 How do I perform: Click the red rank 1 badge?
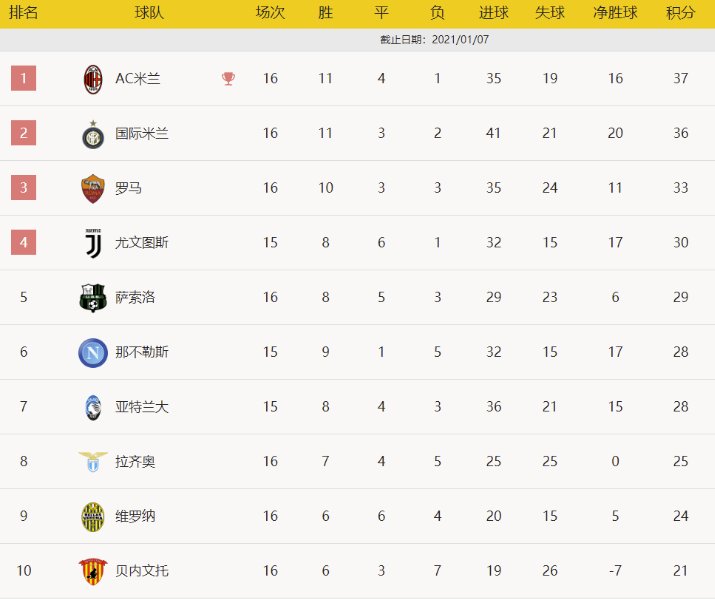[24, 78]
